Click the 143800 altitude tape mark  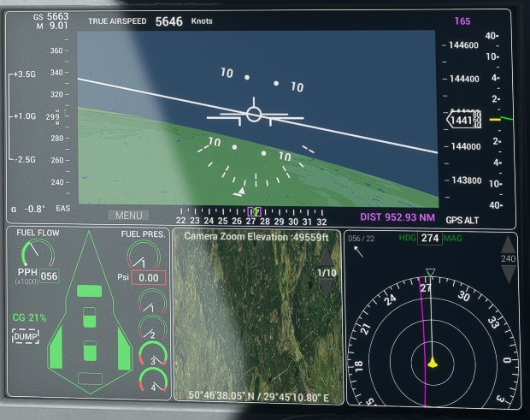point(467,180)
